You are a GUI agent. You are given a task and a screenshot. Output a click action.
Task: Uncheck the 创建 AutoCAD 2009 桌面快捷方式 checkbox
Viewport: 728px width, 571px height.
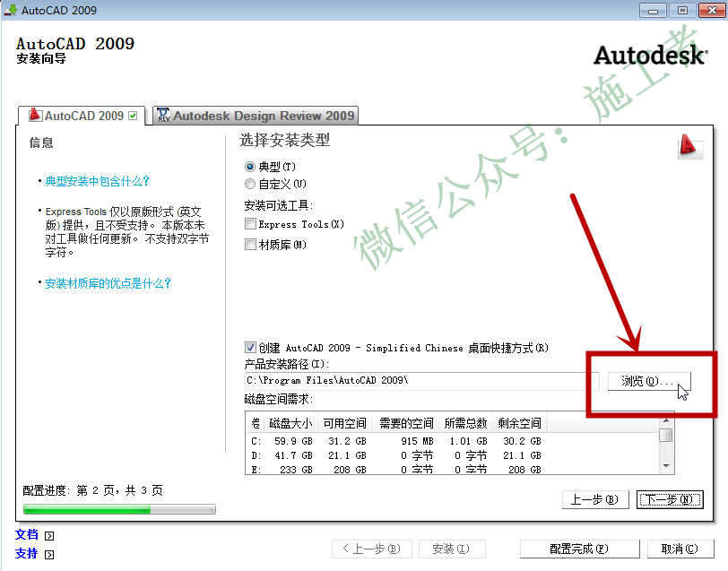pyautogui.click(x=250, y=347)
